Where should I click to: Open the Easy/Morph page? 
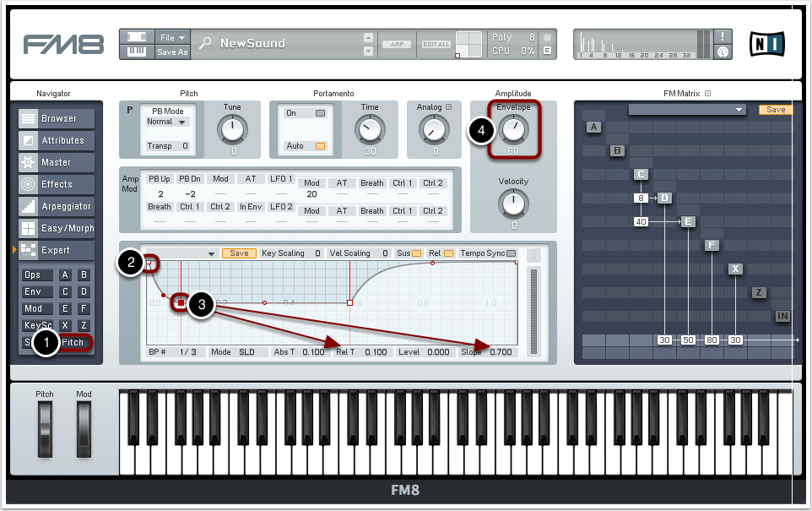[x=57, y=229]
